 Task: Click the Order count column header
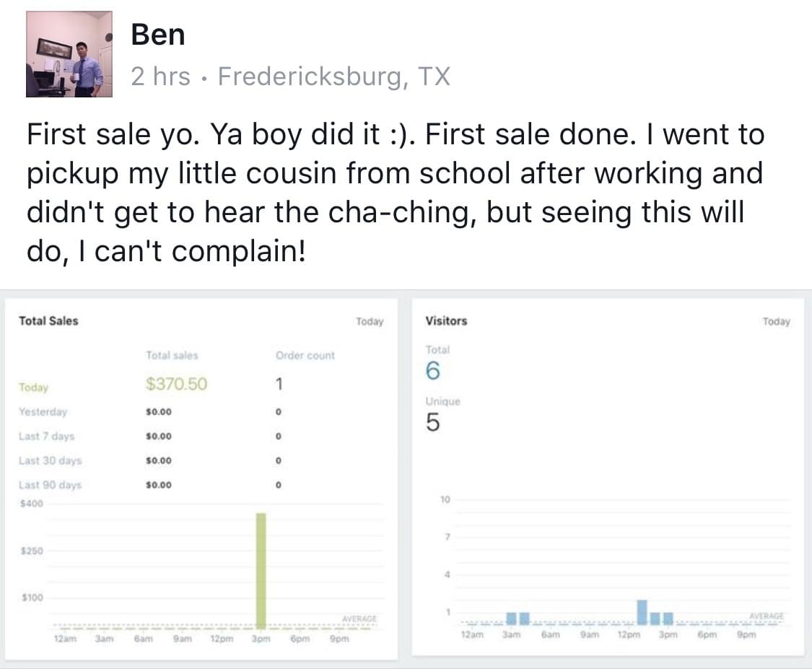(x=305, y=356)
